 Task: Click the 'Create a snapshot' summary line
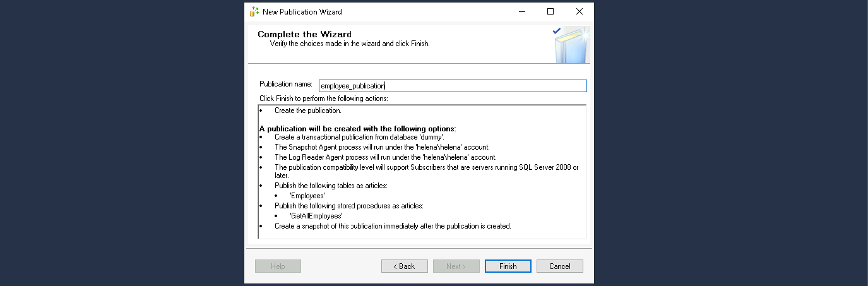click(x=392, y=225)
